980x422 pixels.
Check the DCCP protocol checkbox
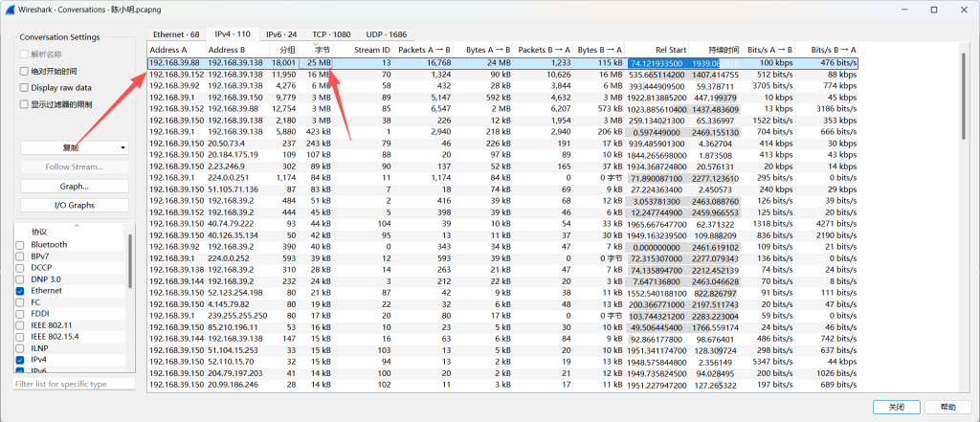coord(20,268)
